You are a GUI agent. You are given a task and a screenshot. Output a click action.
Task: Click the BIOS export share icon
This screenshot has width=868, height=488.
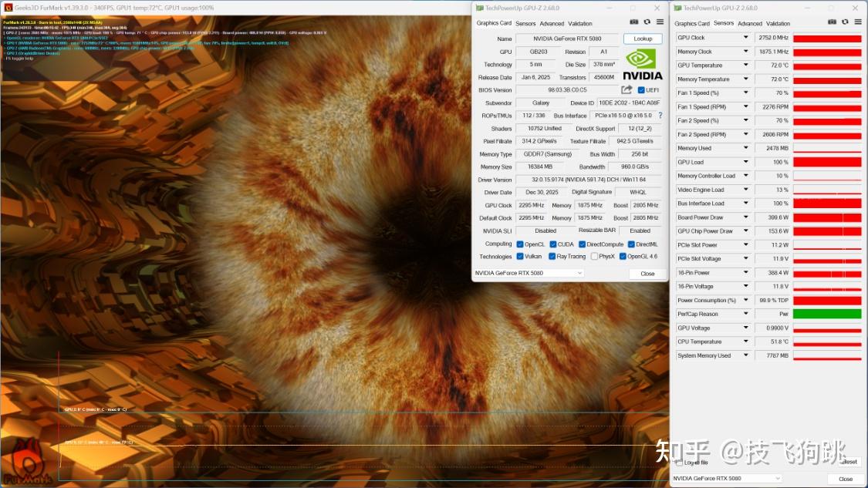click(627, 89)
